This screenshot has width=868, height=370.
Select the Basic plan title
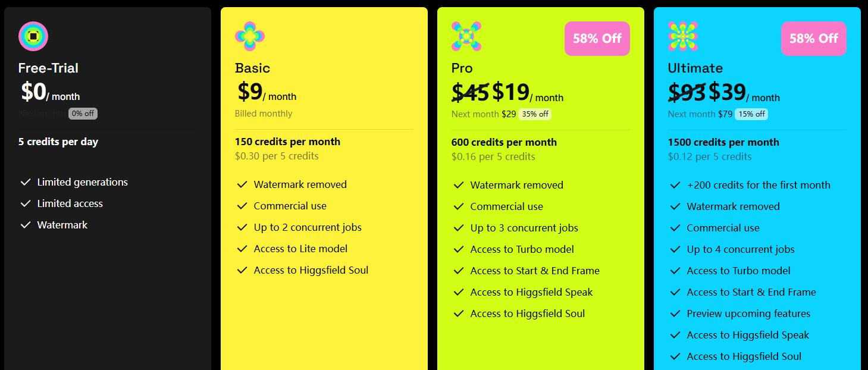(x=252, y=68)
